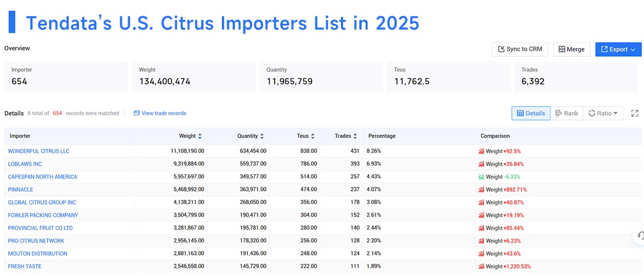Click comparison chart icon for GLOBAL CITRUS GROUP
Screen dimensions: 644x276
pyautogui.click(x=481, y=202)
